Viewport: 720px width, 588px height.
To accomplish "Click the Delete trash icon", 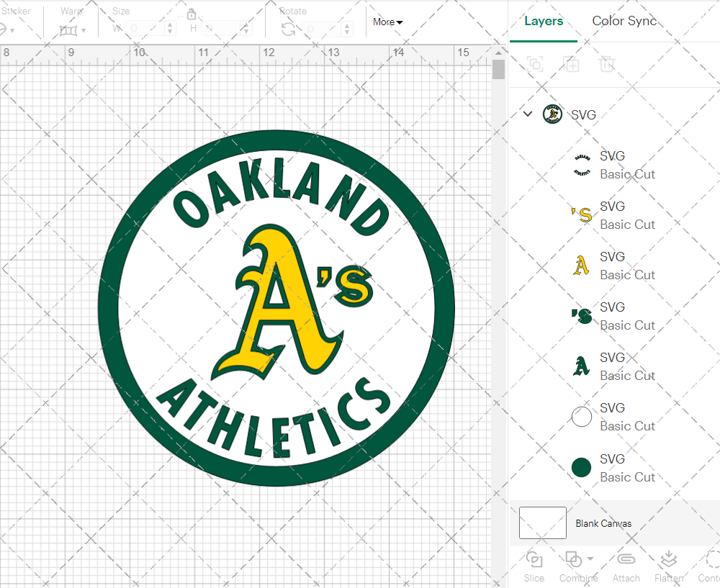I will click(x=607, y=64).
